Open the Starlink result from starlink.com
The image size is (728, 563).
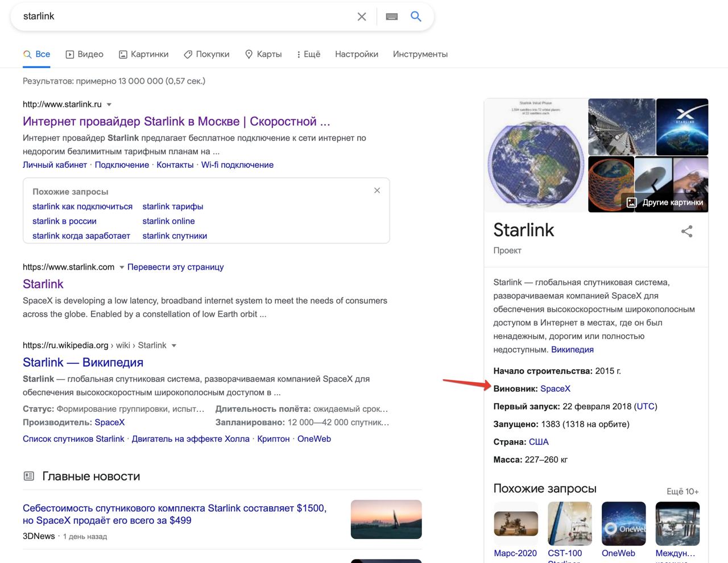43,284
